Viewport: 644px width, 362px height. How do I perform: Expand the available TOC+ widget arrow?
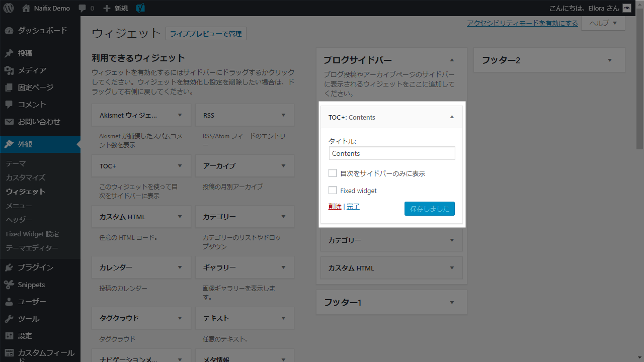[x=180, y=166]
